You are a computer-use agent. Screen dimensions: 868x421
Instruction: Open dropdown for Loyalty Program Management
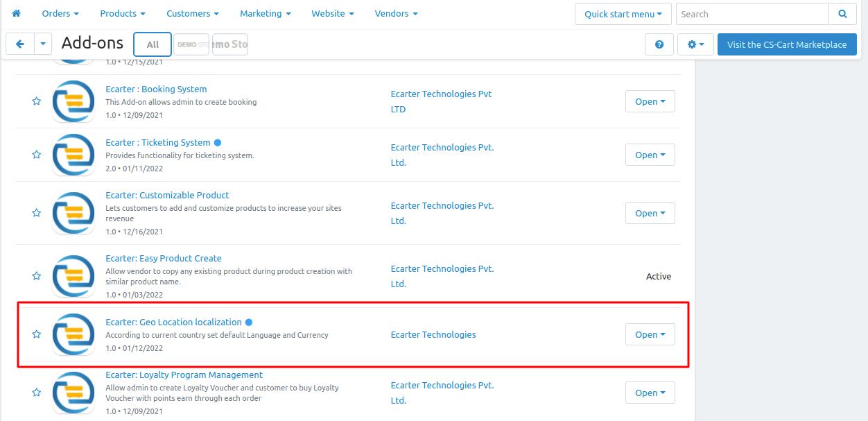coord(650,393)
